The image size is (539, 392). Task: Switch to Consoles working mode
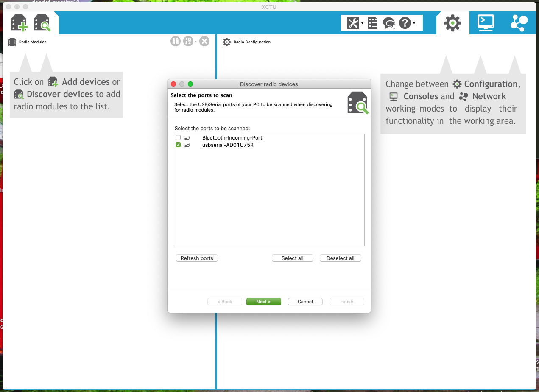[x=486, y=23]
